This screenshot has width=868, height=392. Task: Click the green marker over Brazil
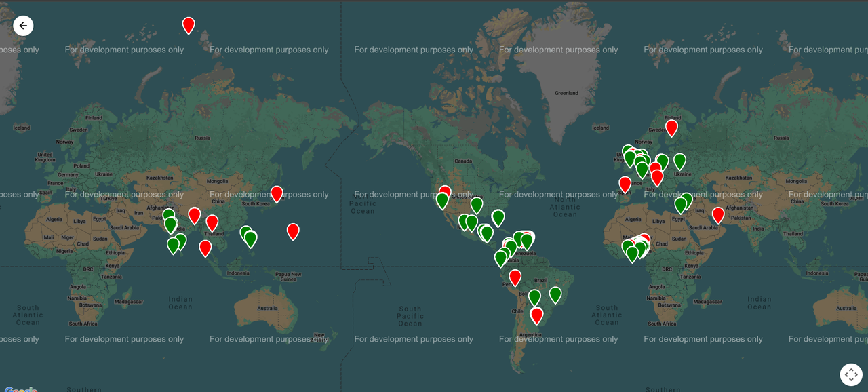point(555,295)
